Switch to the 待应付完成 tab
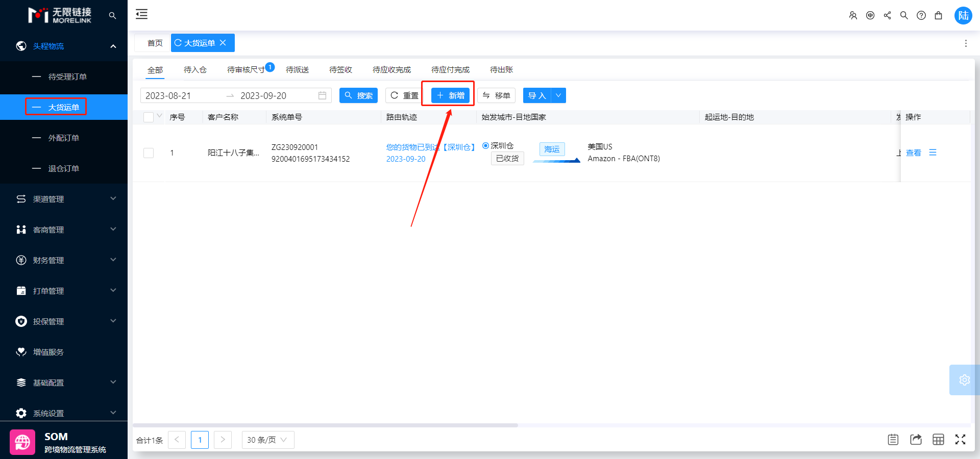This screenshot has height=459, width=980. [x=451, y=70]
